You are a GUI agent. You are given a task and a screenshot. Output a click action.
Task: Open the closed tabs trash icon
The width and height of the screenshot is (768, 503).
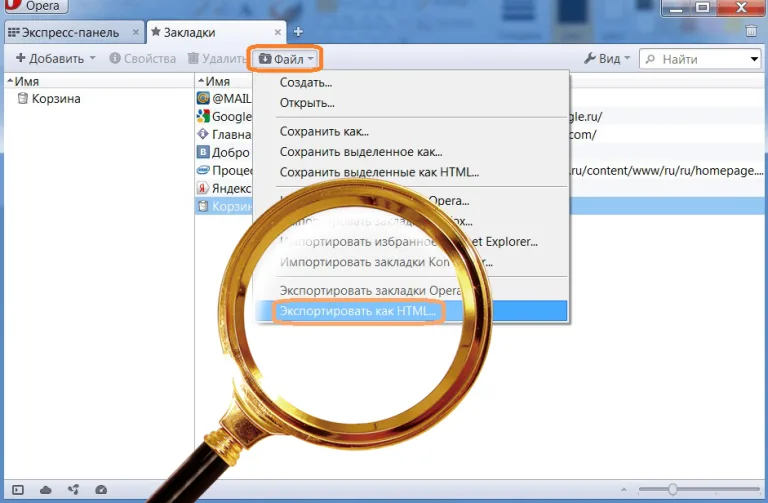coord(751,31)
